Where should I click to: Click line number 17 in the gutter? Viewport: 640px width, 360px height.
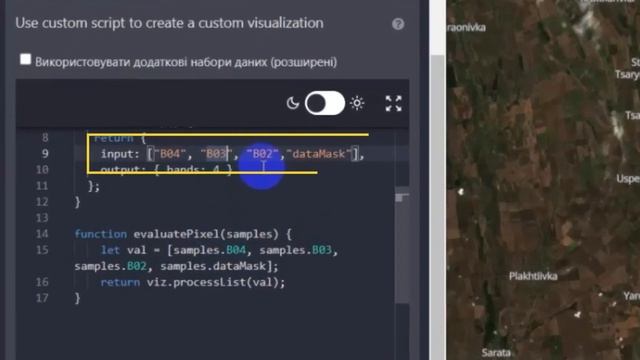coord(42,298)
